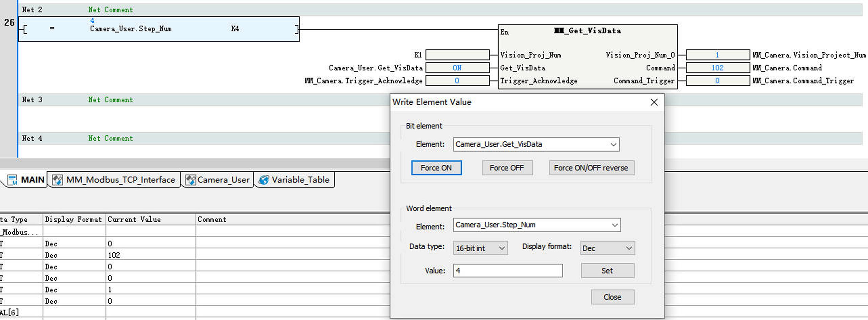Click Force ON/OFF reverse button
This screenshot has height=320, width=868.
click(591, 168)
